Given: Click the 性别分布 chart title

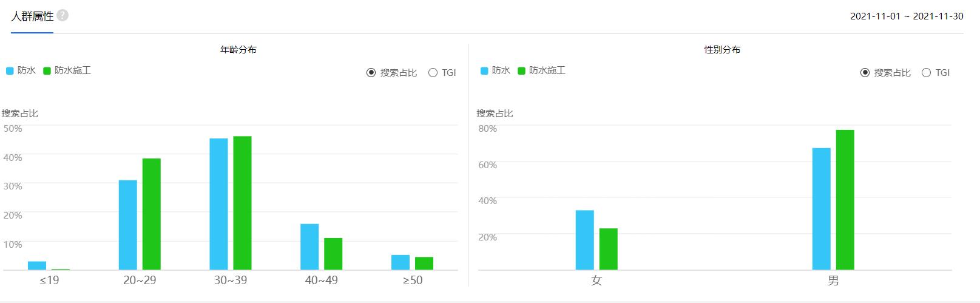Looking at the screenshot, I should 722,50.
